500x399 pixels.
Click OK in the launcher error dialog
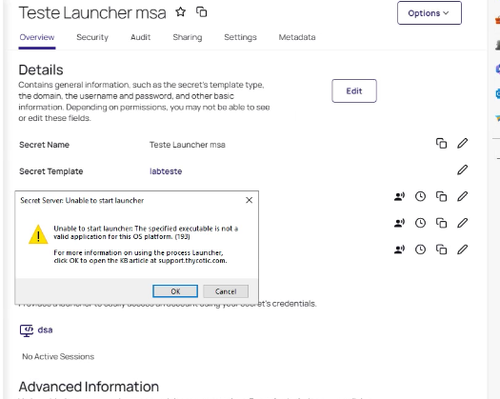pos(175,291)
